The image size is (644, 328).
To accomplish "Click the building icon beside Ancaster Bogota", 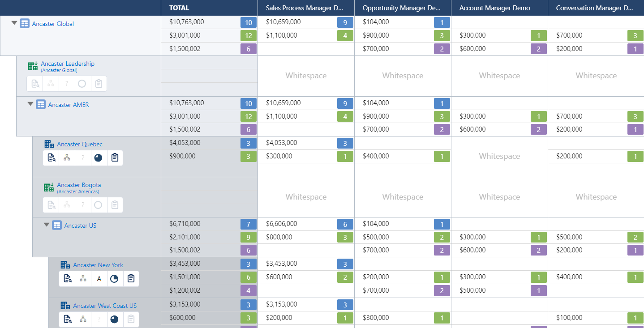I will [48, 187].
